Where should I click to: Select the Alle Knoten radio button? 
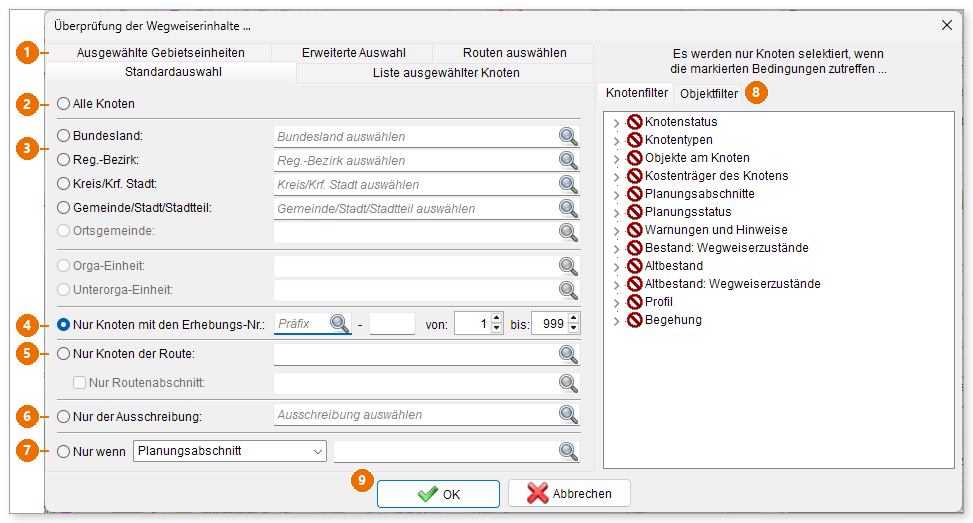pyautogui.click(x=63, y=104)
